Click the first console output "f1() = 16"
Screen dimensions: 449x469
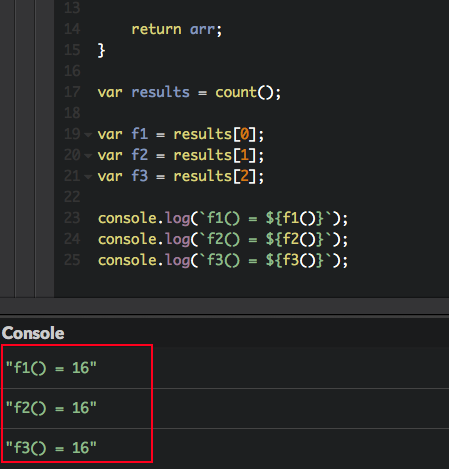click(51, 368)
